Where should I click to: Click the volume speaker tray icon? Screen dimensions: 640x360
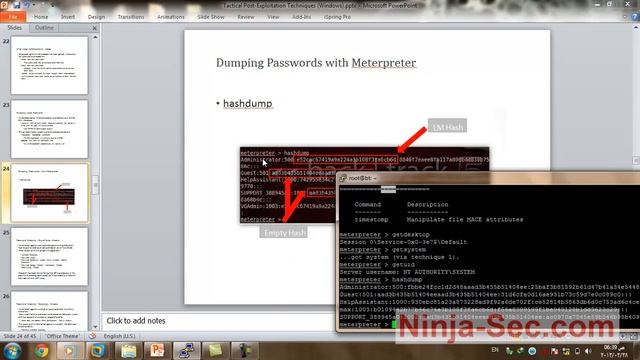click(588, 351)
